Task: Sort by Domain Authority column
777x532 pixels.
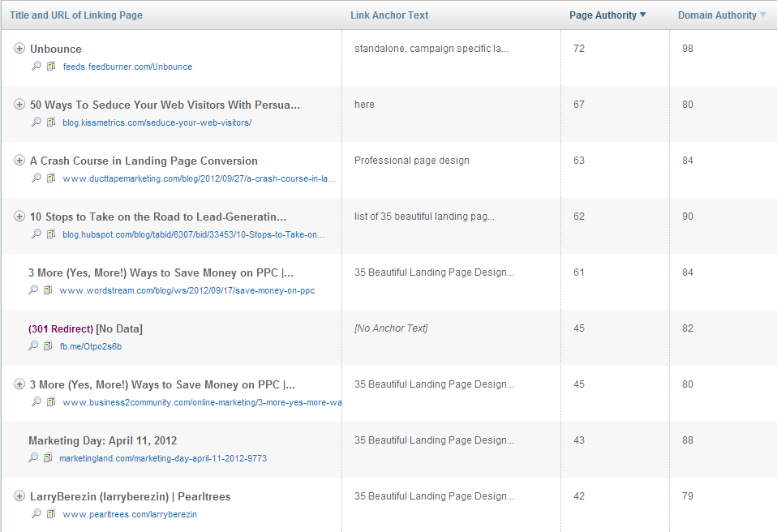Action: click(722, 15)
